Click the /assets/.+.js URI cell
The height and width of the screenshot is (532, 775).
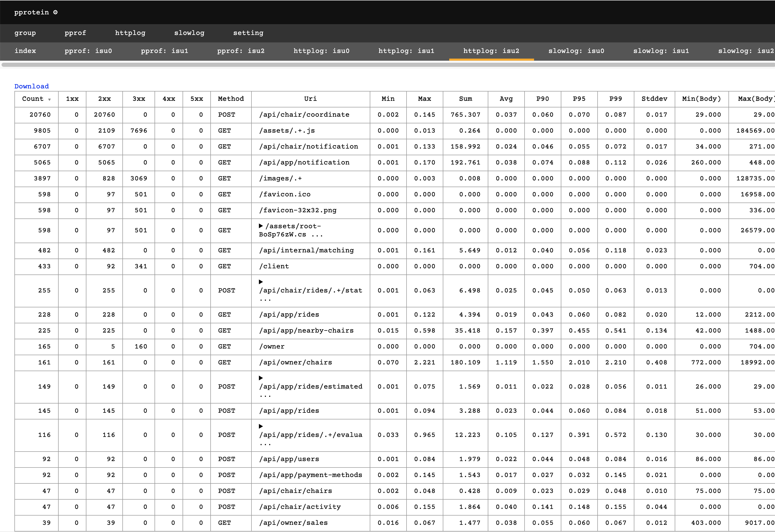[310, 131]
